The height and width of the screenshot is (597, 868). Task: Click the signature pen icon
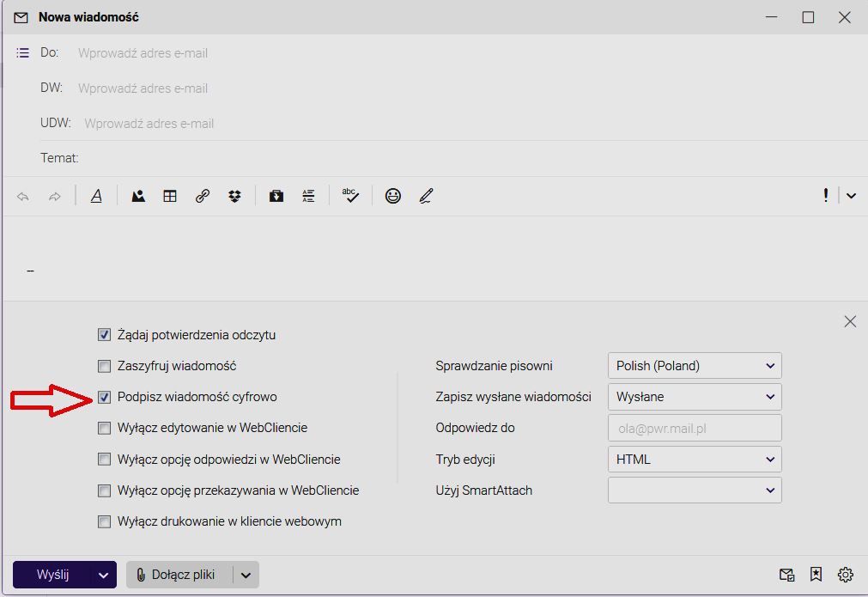point(426,196)
